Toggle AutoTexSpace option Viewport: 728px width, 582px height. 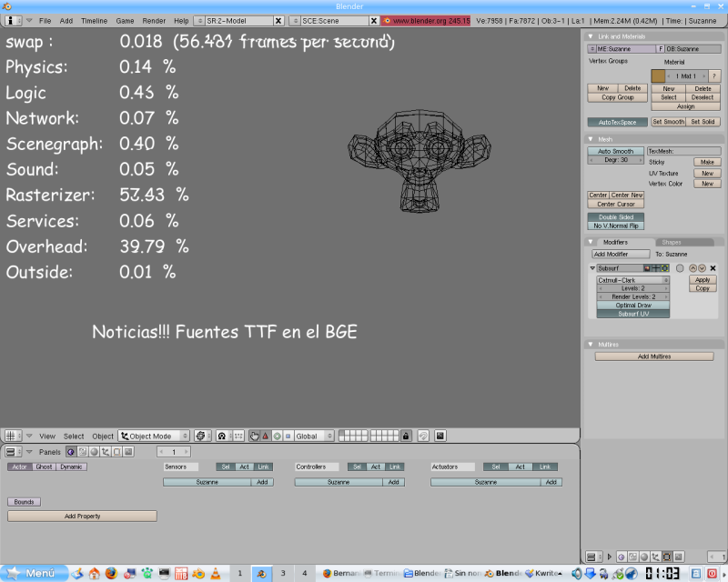(x=618, y=122)
